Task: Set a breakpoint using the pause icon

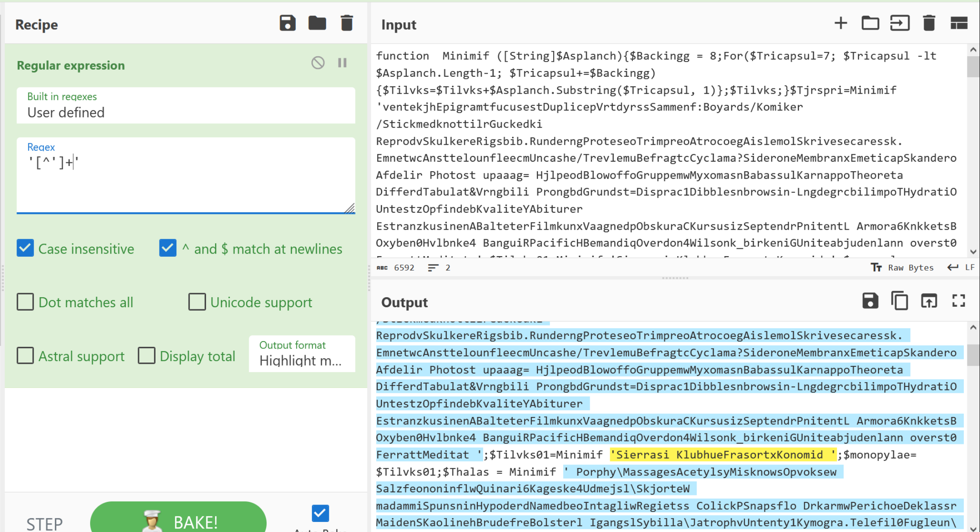Action: pyautogui.click(x=342, y=63)
